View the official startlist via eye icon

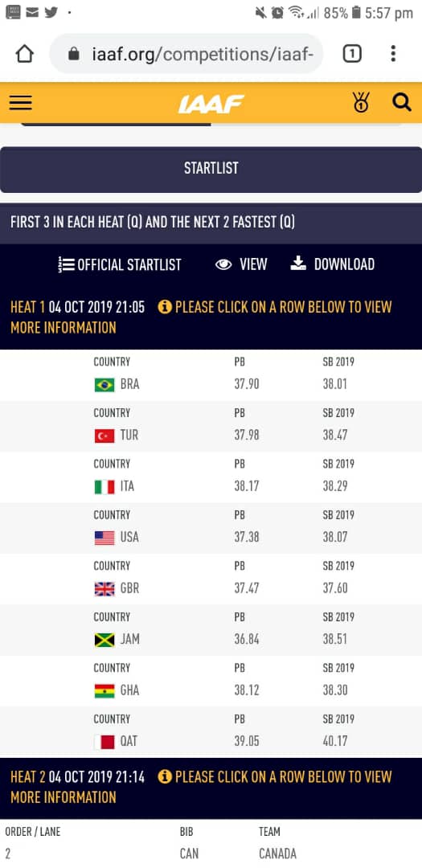[x=241, y=264]
